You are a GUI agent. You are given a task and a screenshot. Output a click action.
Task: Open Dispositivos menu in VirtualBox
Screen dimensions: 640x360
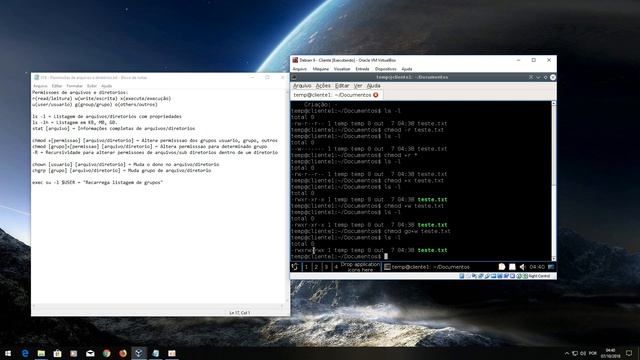point(386,69)
